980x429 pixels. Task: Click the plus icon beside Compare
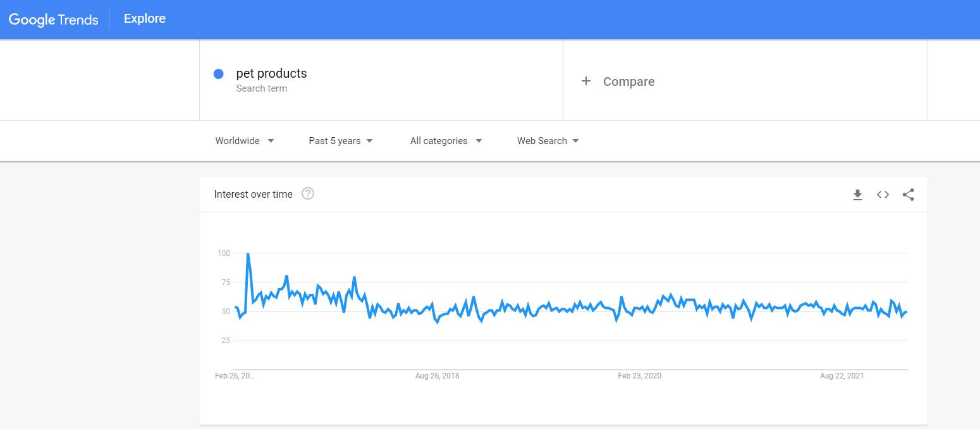[586, 81]
